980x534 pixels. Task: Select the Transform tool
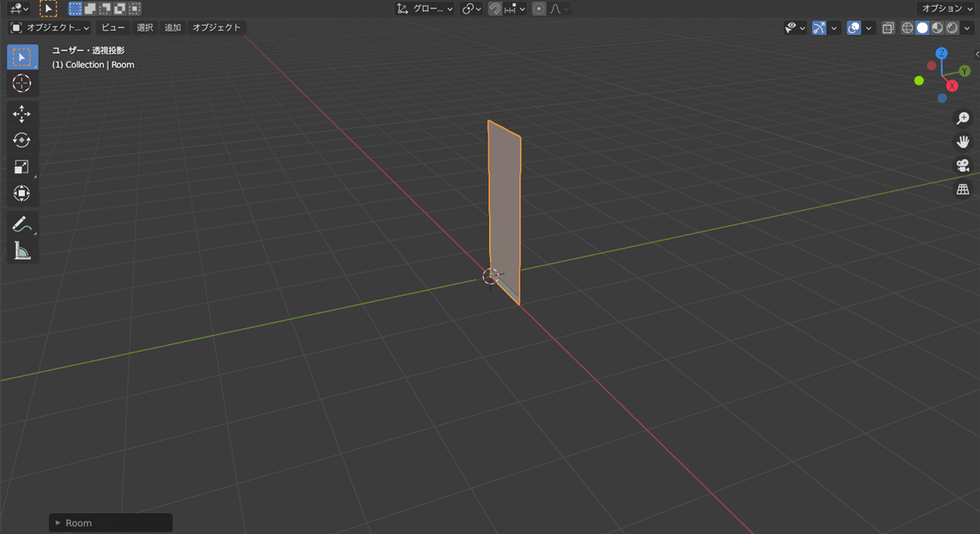(x=22, y=193)
